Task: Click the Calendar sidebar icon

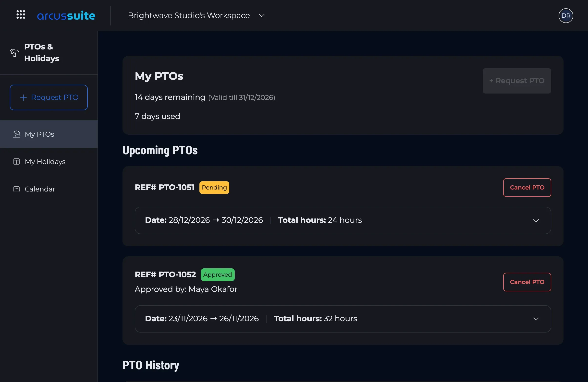Action: tap(17, 189)
